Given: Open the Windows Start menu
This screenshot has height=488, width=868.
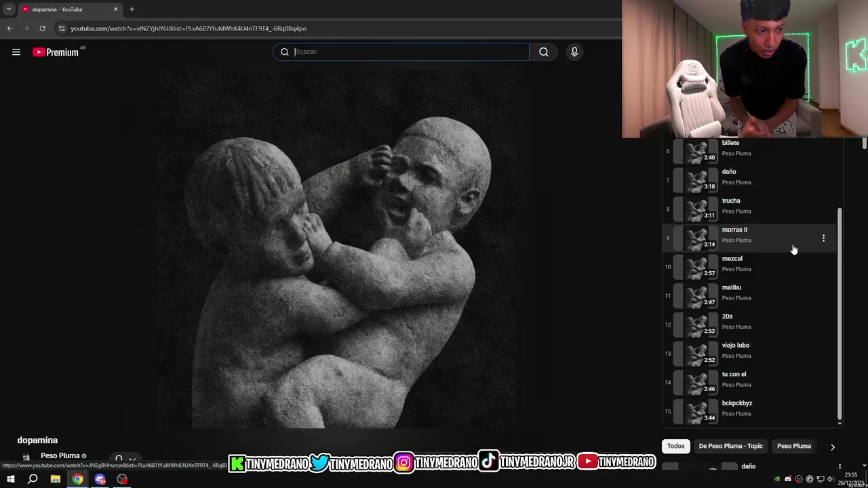Looking at the screenshot, I should 11,479.
